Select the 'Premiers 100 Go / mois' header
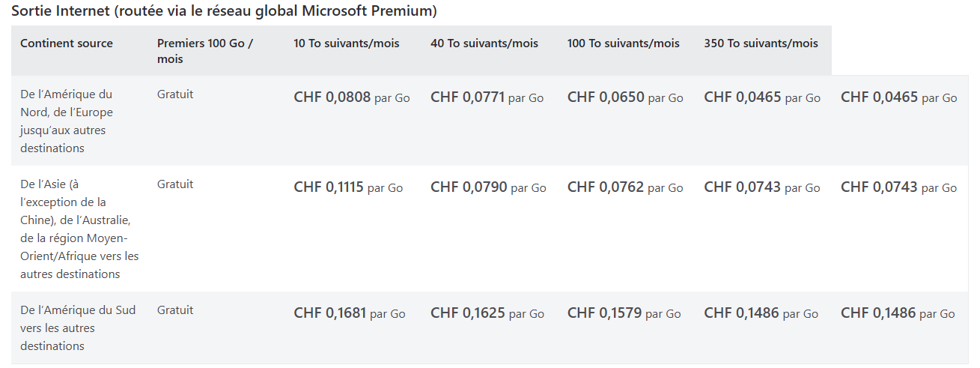This screenshot has width=980, height=368. click(205, 51)
